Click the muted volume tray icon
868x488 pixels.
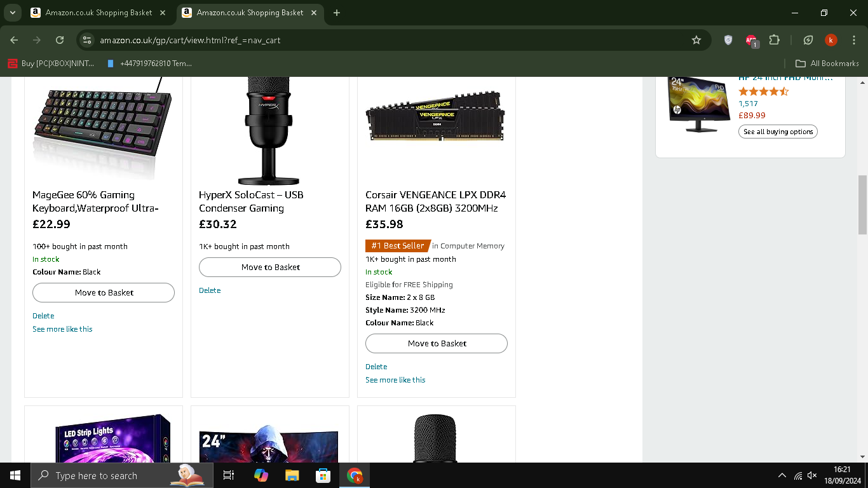[812, 475]
